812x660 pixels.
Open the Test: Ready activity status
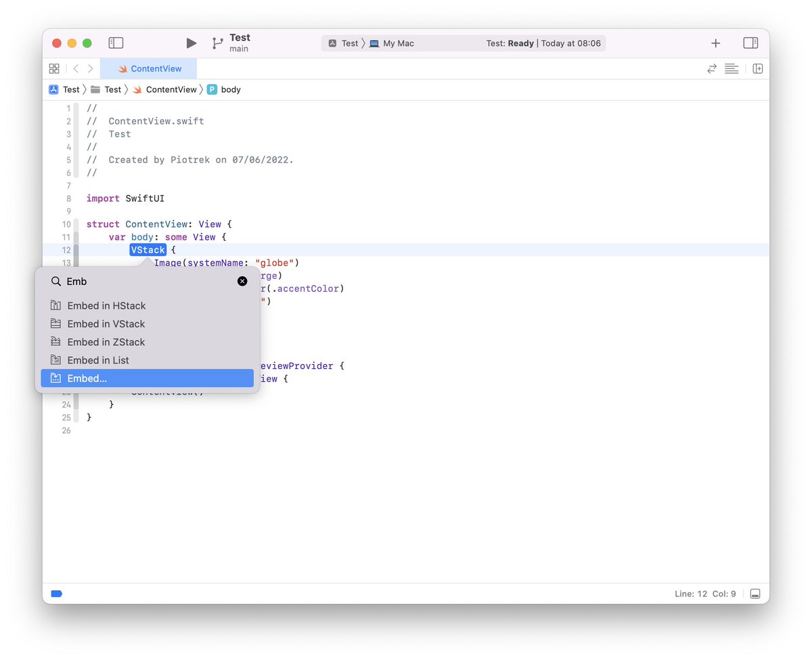[x=543, y=43]
